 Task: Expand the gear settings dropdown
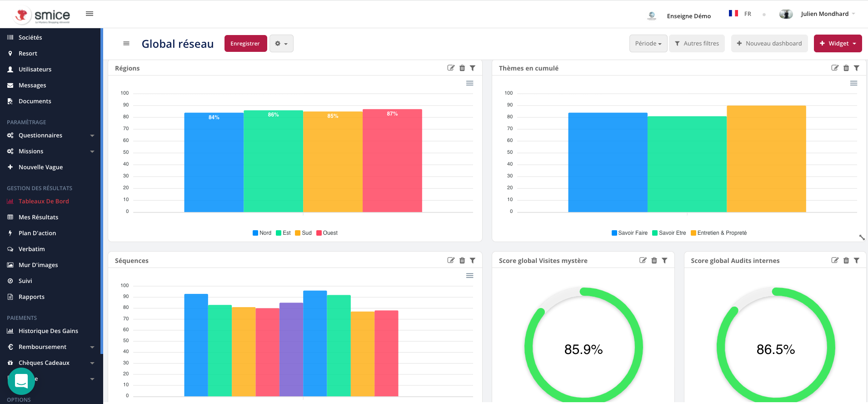click(x=281, y=44)
